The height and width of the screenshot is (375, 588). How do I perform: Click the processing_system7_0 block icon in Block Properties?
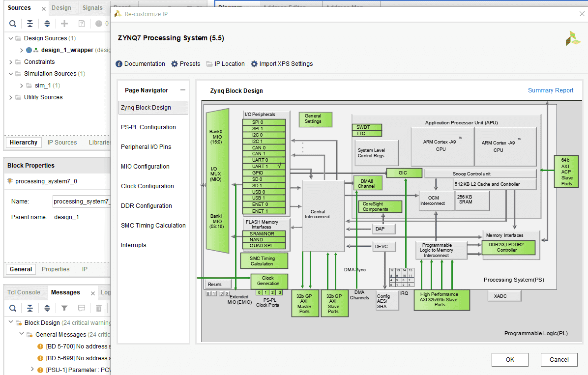[10, 181]
